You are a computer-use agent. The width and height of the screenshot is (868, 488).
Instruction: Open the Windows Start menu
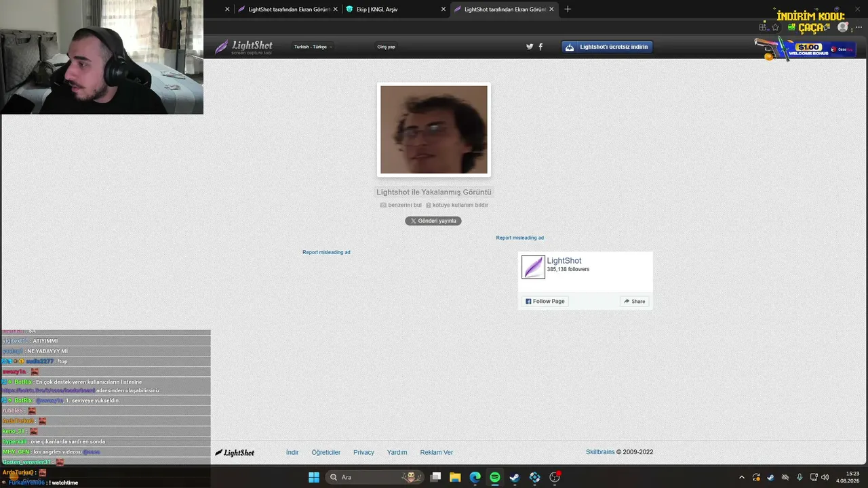[x=314, y=477]
